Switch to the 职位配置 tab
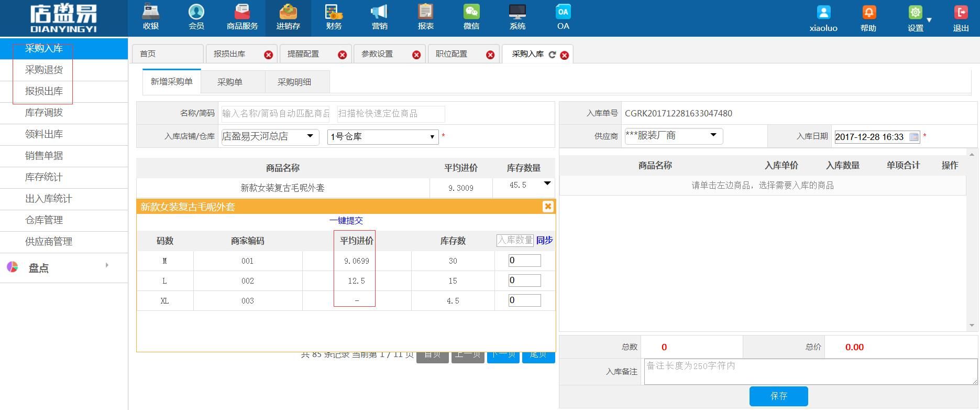 [x=452, y=54]
